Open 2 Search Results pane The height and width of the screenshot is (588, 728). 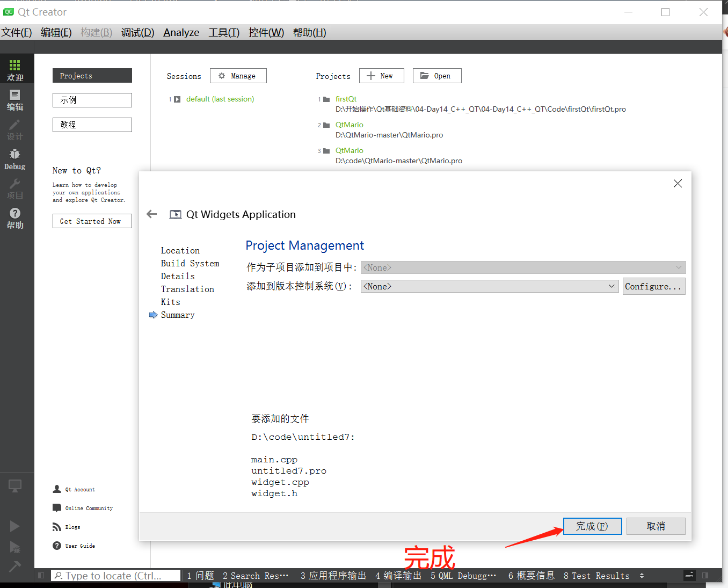point(256,576)
